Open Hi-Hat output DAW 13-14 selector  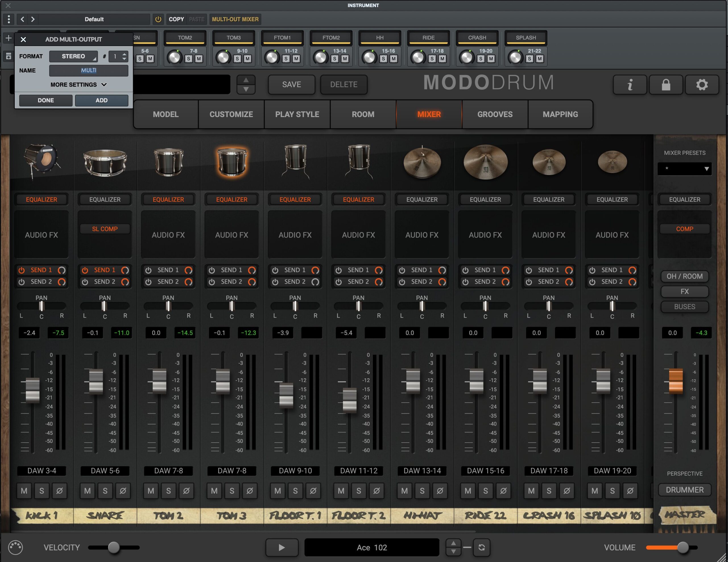(x=422, y=471)
